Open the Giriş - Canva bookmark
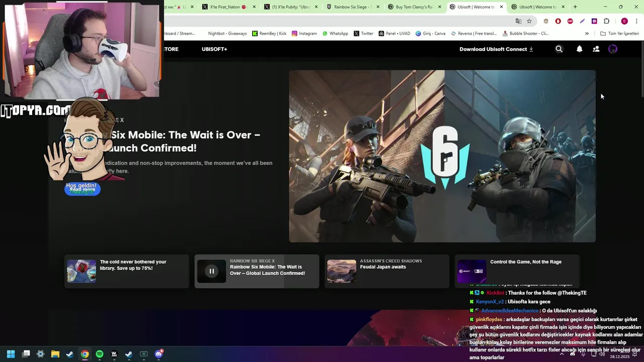The width and height of the screenshot is (644, 362). (x=430, y=34)
